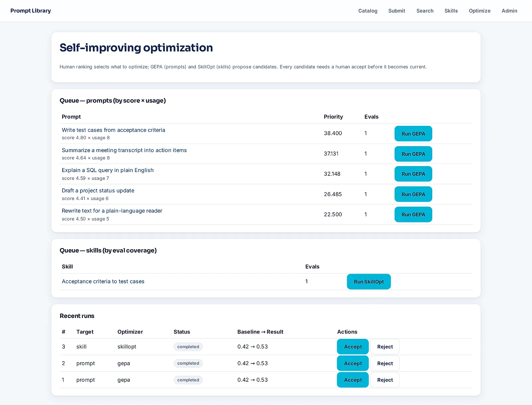Run GEPA for Draft a project status update
Image resolution: width=532 pixels, height=405 pixels.
coord(413,194)
